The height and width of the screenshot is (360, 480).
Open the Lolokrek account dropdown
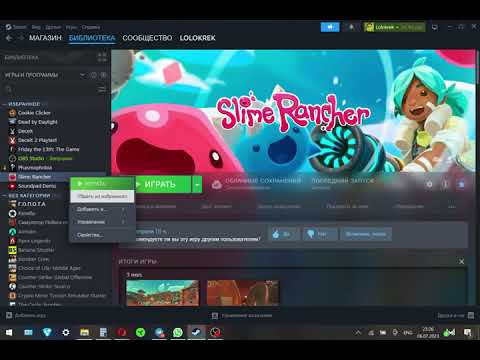tap(395, 27)
